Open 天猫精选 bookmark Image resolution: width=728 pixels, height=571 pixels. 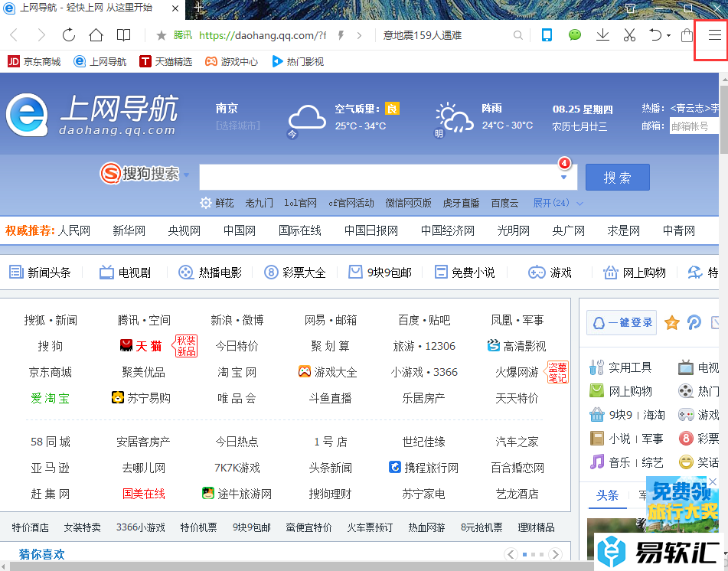[x=166, y=61]
